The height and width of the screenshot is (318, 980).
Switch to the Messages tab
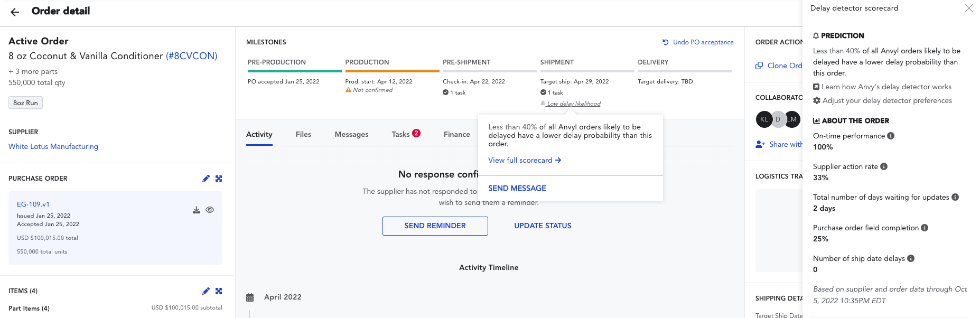pos(351,134)
